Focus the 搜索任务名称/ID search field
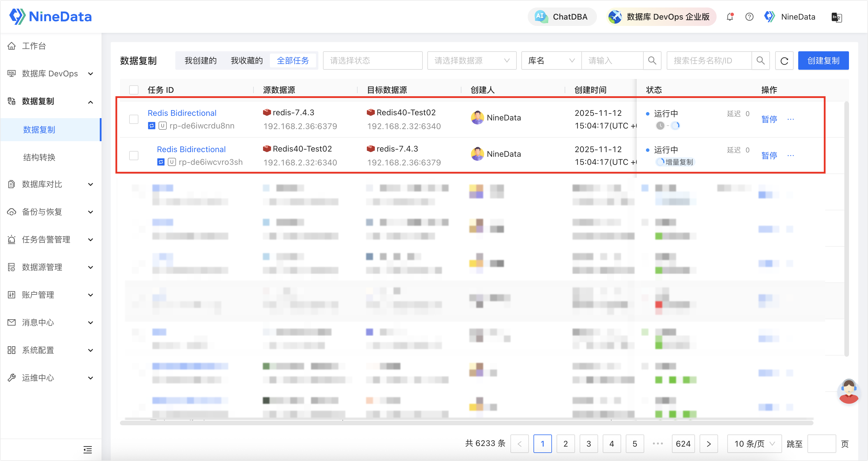This screenshot has width=868, height=461. [x=709, y=61]
